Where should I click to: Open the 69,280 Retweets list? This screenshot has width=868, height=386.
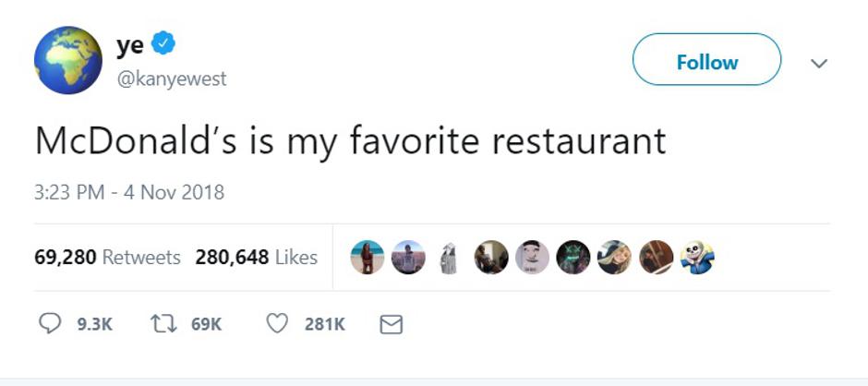click(x=107, y=258)
